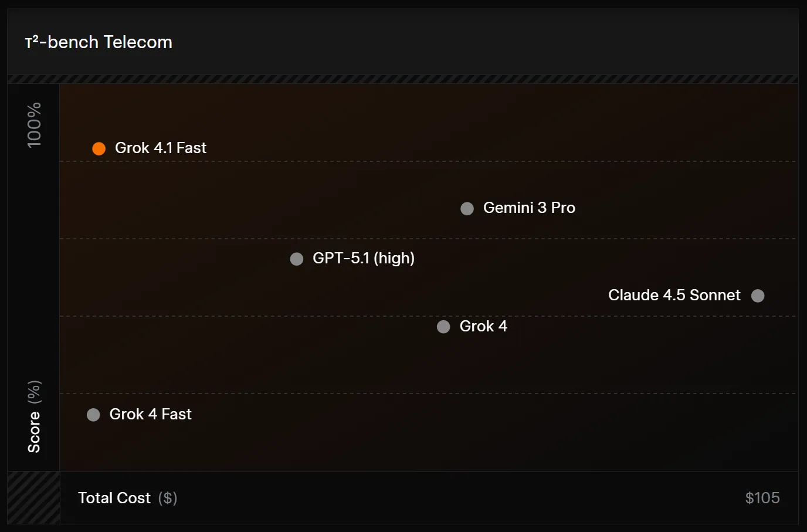The image size is (807, 532).
Task: Click the Total Cost ($) x-axis title
Action: click(127, 498)
